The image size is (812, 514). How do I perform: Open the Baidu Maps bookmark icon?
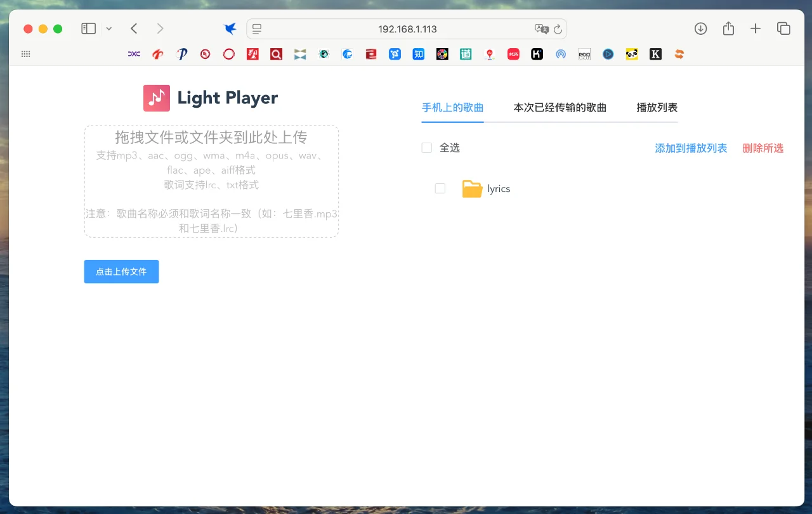489,54
